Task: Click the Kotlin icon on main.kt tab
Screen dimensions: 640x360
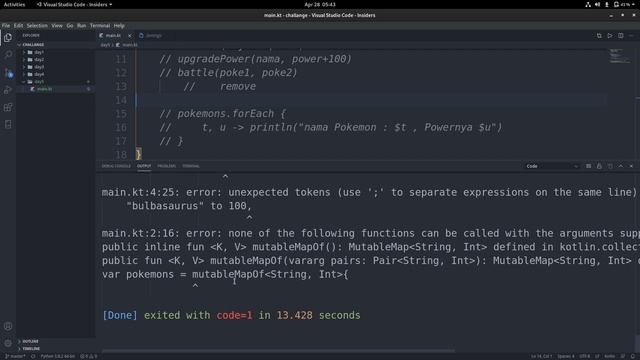Action: tap(101, 36)
